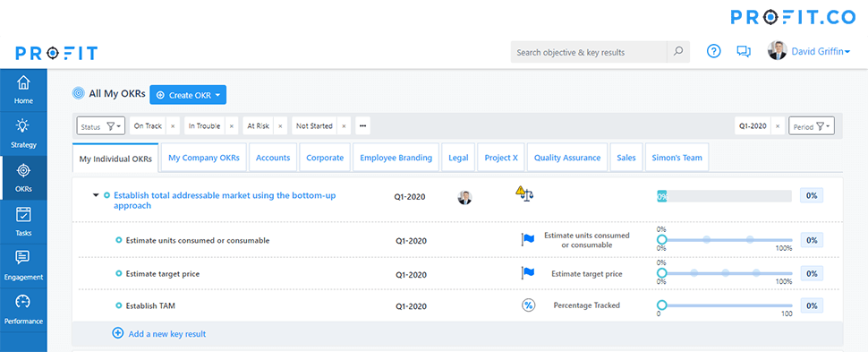Open the Home sidebar icon
This screenshot has height=352, width=868.
(x=23, y=83)
